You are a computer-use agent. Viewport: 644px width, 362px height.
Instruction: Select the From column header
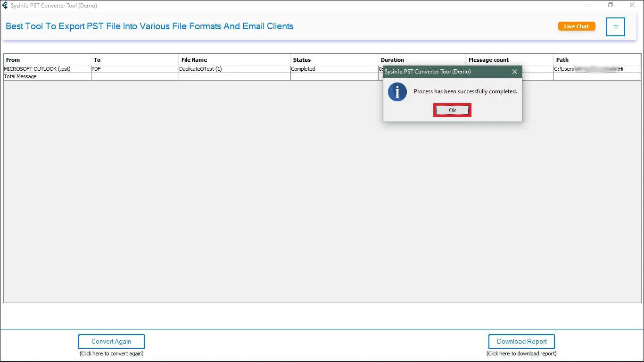(47, 60)
